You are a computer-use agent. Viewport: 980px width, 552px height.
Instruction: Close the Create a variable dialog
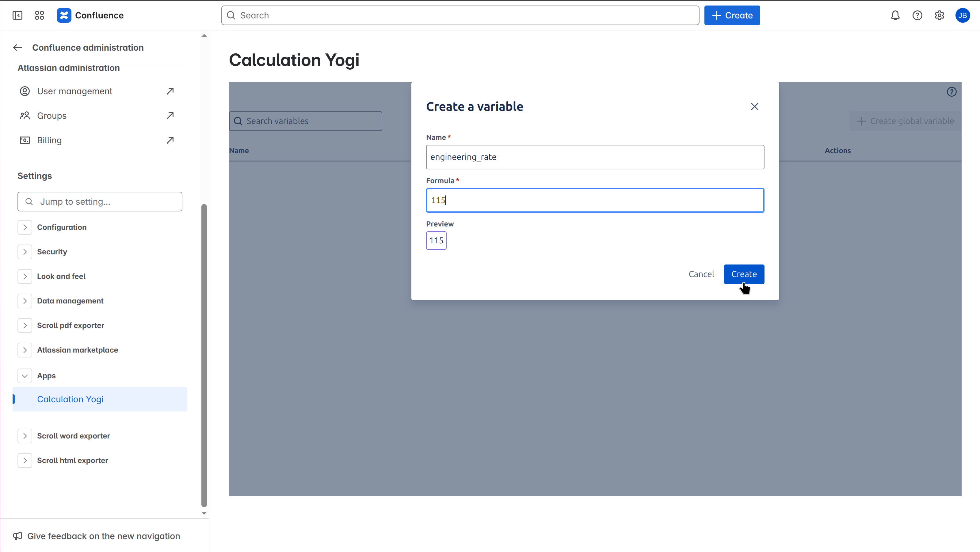point(755,106)
